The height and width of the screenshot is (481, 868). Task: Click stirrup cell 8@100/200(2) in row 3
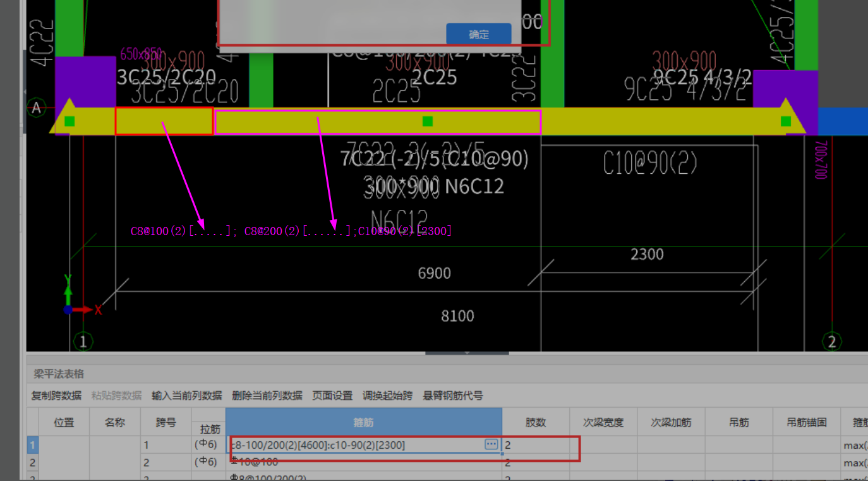(364, 477)
